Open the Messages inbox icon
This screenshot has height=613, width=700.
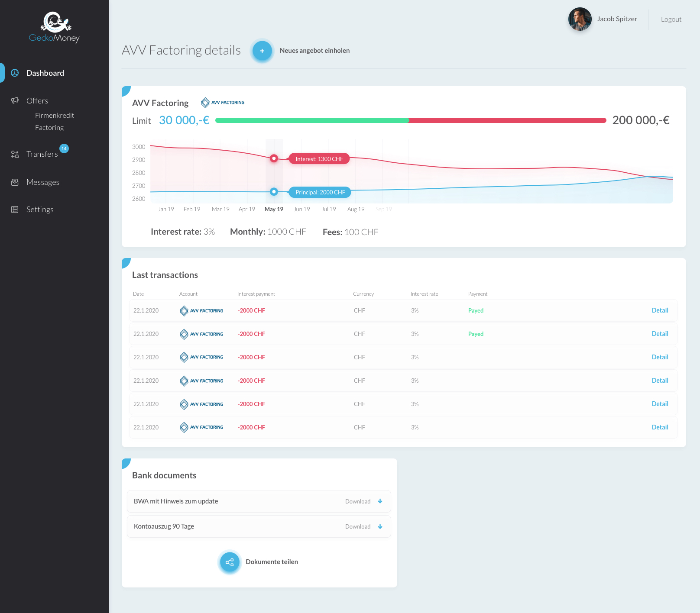point(15,182)
